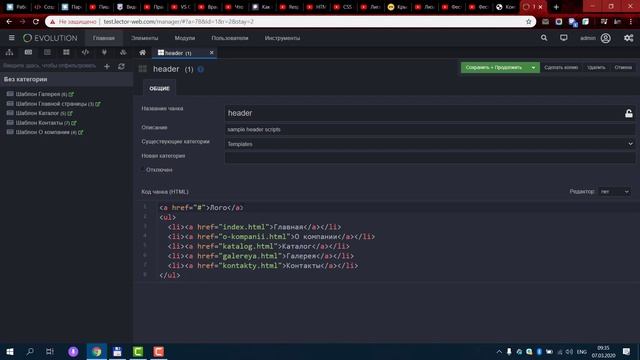The width and height of the screenshot is (640, 360).
Task: Go to the dashboard home icon tab
Action: pos(142,53)
